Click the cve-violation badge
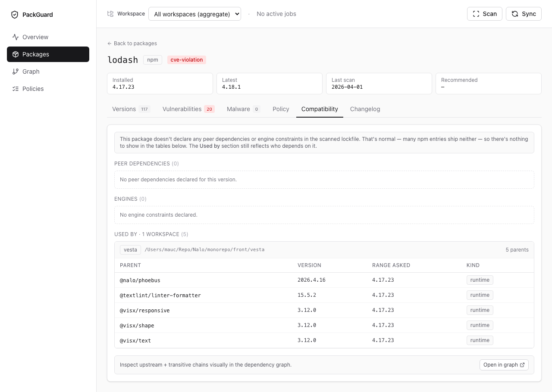Screen dimensions: 552x392 pyautogui.click(x=187, y=60)
